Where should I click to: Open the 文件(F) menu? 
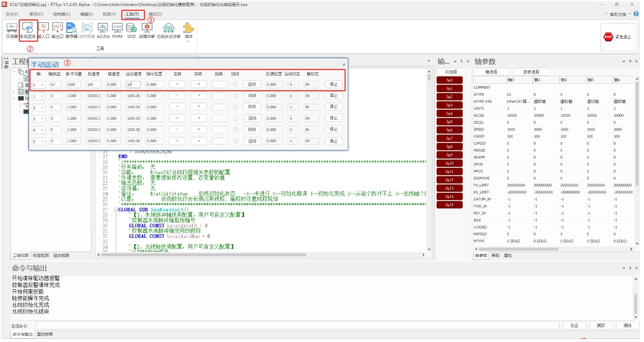(x=12, y=14)
